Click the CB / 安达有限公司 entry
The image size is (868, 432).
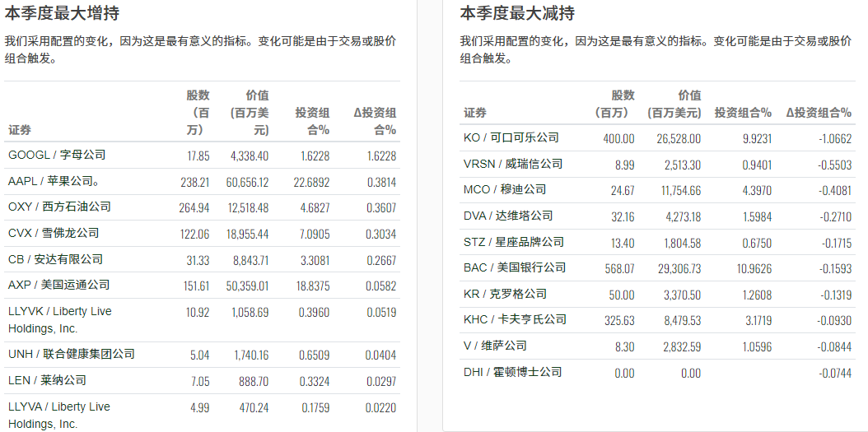coord(55,259)
